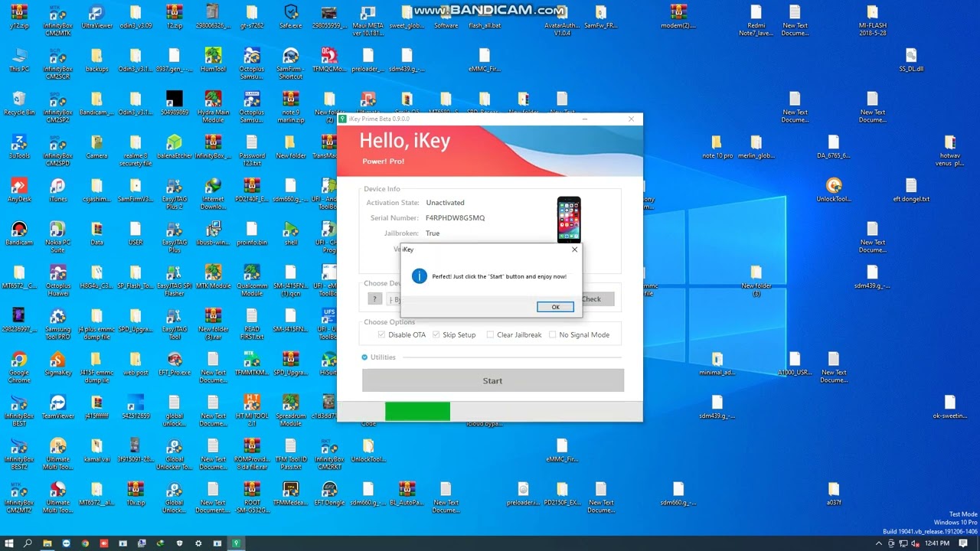Open the note 10 pro folder
This screenshot has height=551, width=980.
[717, 146]
